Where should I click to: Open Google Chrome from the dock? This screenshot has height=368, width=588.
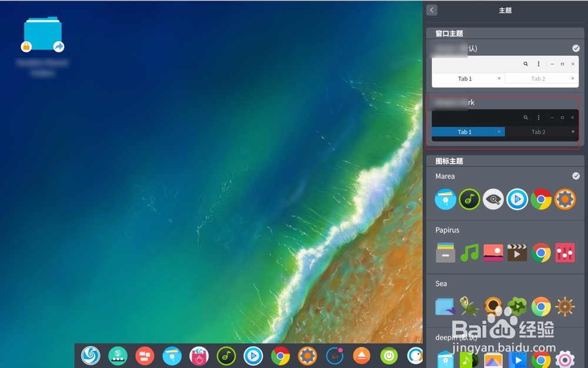(x=280, y=356)
